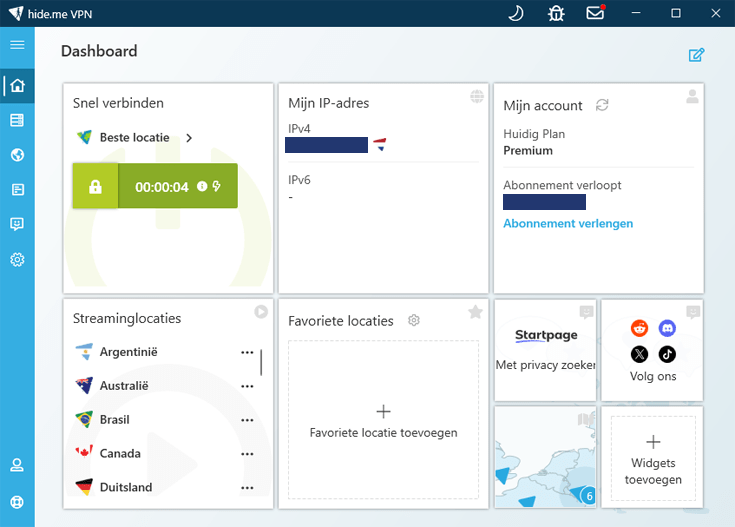
Task: Show connection info icon beside timer
Action: (202, 186)
